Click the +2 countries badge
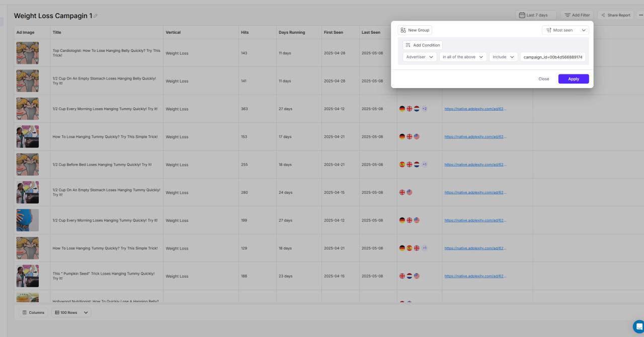Viewport: 644px width, 337px height. pos(424,109)
